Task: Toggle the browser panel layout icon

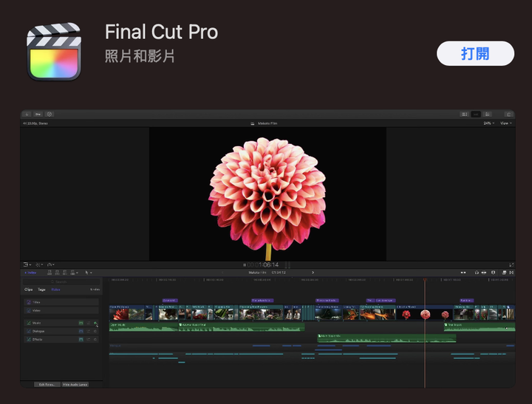Action: coord(464,114)
